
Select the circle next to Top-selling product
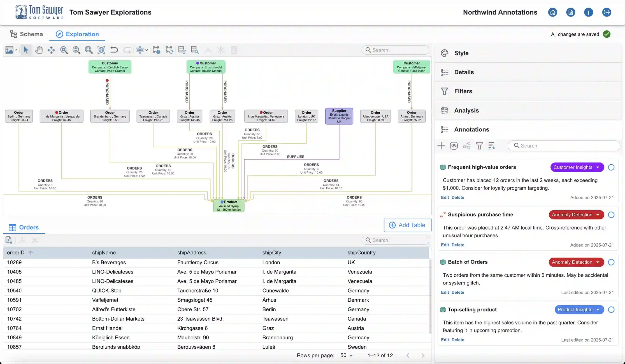[x=612, y=310]
